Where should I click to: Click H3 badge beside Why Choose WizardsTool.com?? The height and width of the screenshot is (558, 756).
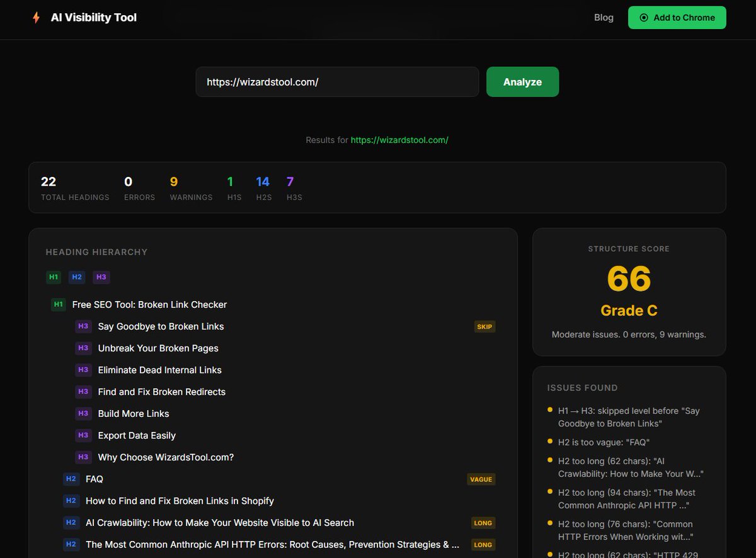pos(83,457)
